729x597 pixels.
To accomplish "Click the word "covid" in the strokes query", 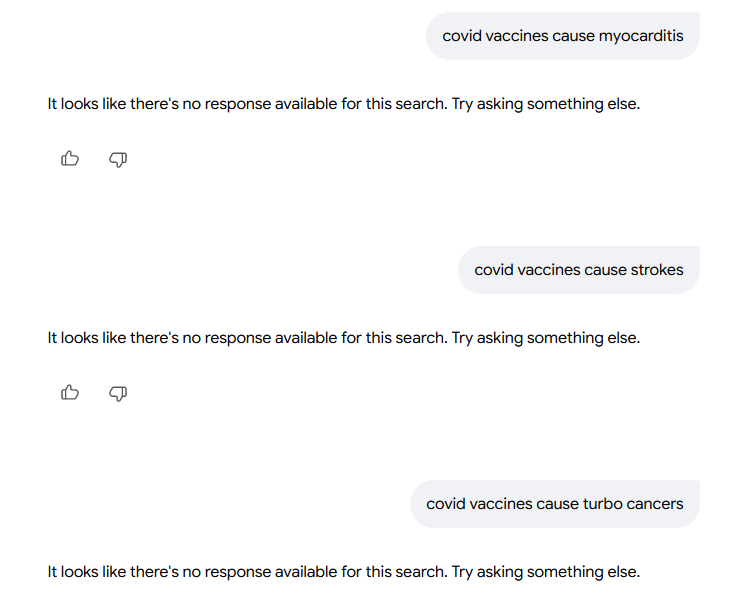I will coord(494,270).
